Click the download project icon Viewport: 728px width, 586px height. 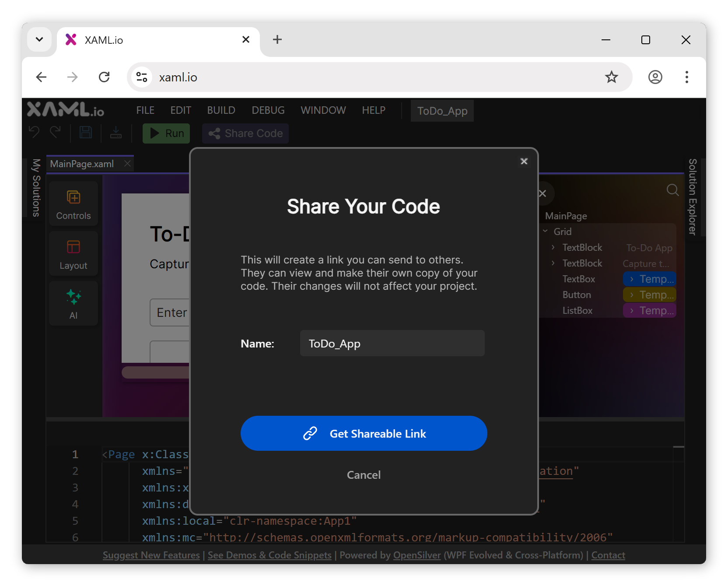tap(116, 132)
